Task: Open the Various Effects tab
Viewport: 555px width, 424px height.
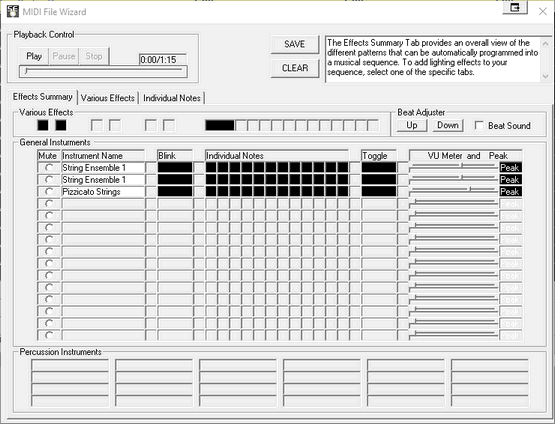Action: pyautogui.click(x=108, y=98)
